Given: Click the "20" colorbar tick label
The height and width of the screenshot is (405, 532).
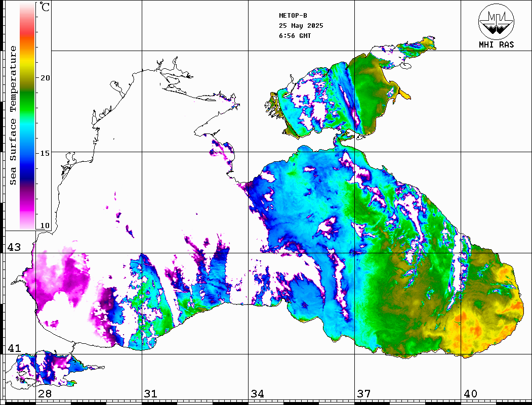Looking at the screenshot, I should click(45, 78).
